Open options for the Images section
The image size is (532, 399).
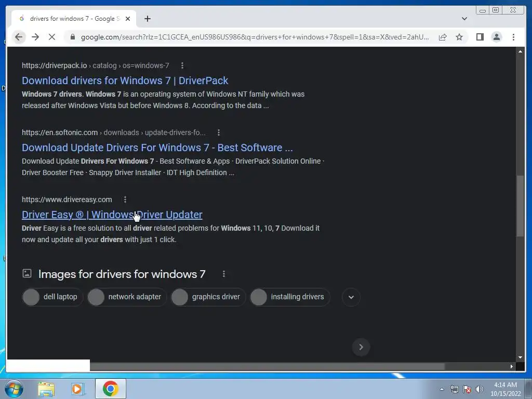point(223,274)
